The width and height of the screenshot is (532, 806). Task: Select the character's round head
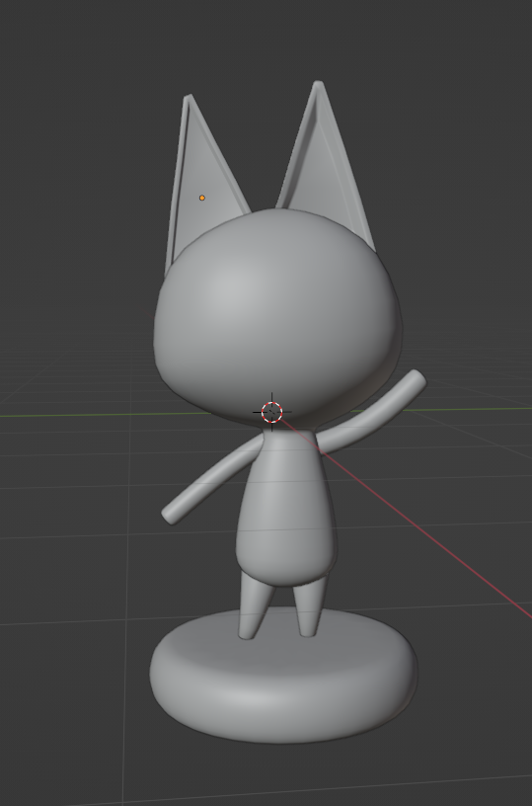tap(277, 319)
